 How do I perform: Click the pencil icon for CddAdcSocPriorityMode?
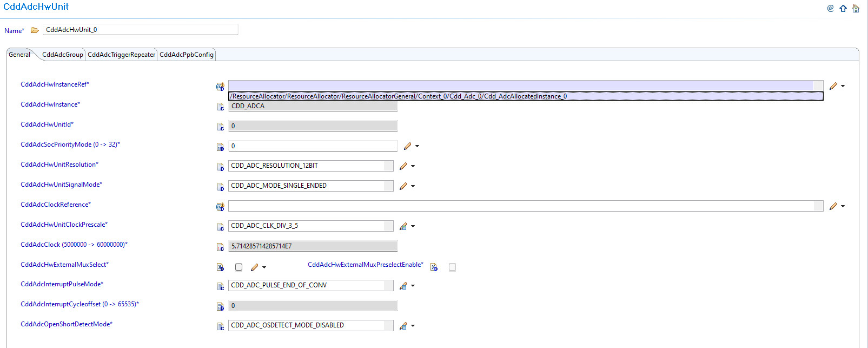coord(407,146)
